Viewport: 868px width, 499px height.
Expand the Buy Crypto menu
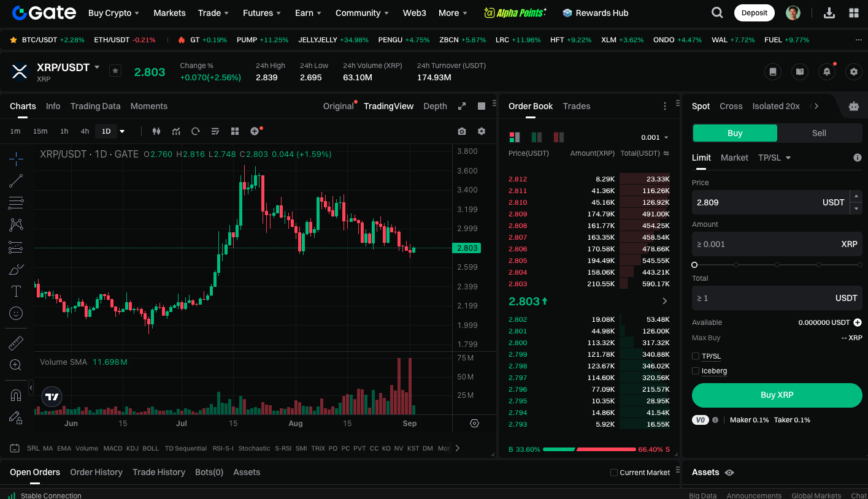click(x=114, y=13)
